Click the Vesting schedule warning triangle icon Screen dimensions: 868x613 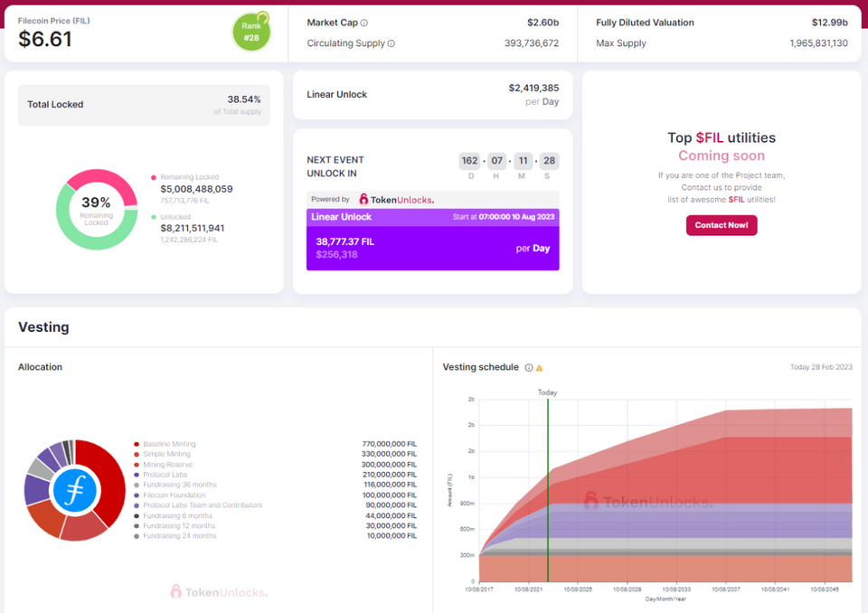[x=539, y=368]
